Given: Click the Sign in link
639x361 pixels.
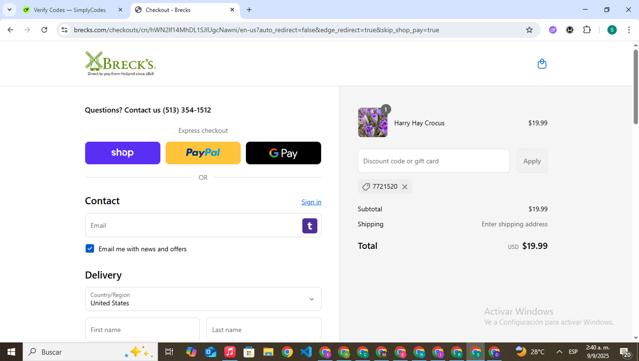Looking at the screenshot, I should 311,202.
